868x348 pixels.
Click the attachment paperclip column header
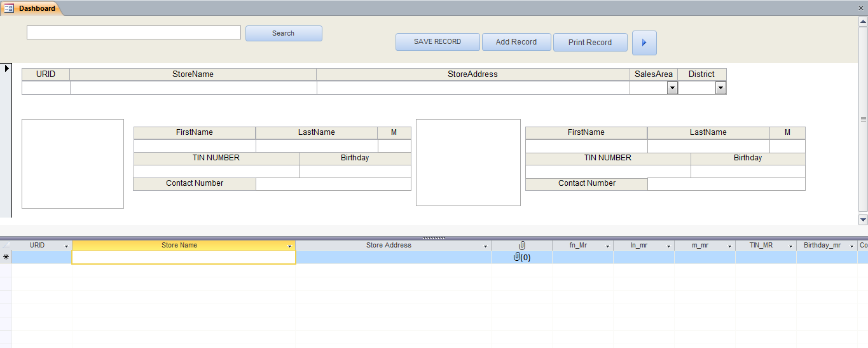coord(522,245)
